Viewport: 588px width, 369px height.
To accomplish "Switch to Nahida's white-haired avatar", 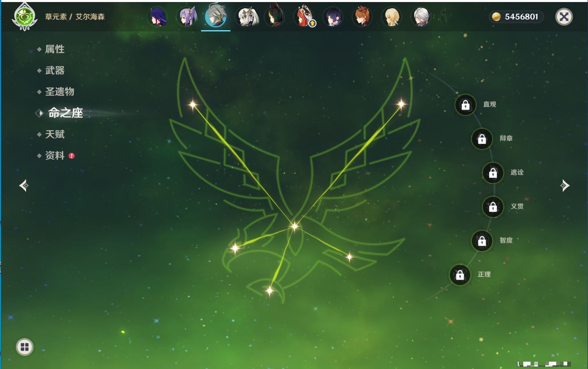I will tap(247, 17).
